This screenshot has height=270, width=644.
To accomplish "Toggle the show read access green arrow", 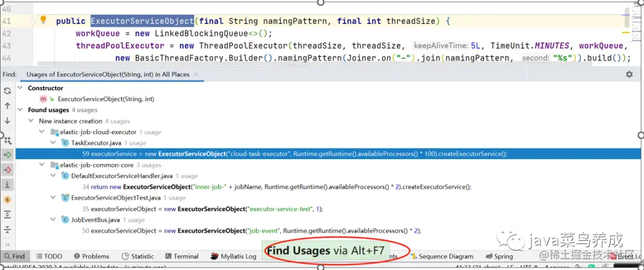I will [x=7, y=155].
